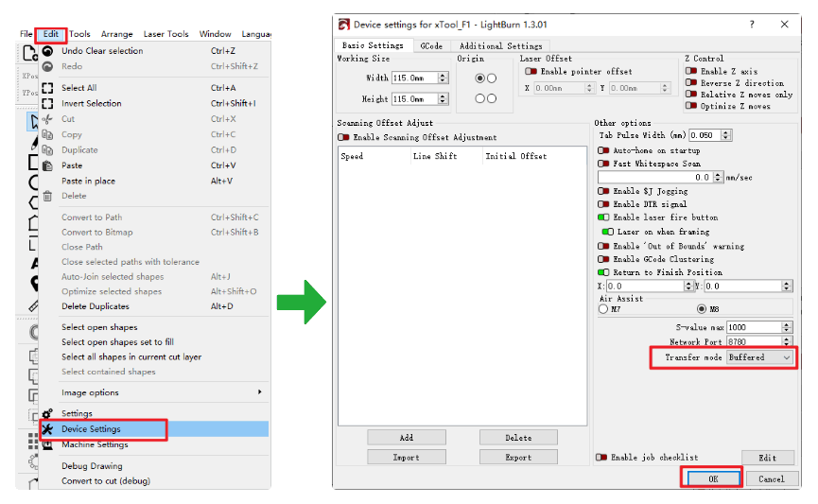Image resolution: width=818 pixels, height=504 pixels.
Task: Click the OK button
Action: tap(713, 478)
